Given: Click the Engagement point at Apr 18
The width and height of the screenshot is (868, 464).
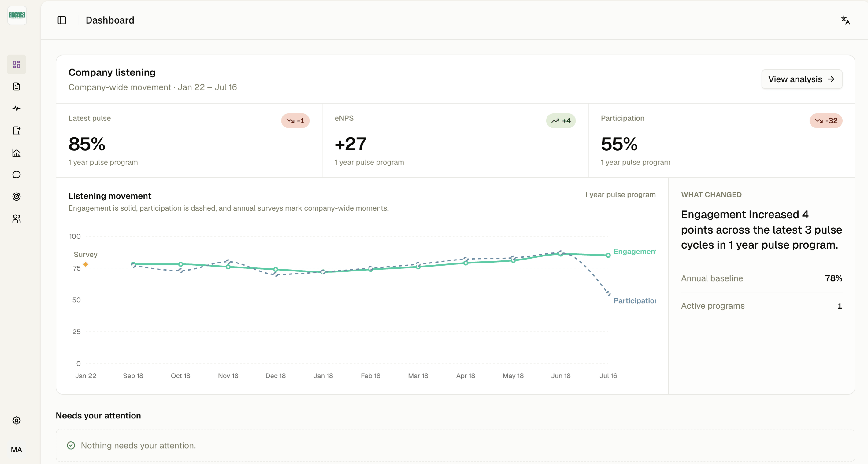Looking at the screenshot, I should tap(466, 263).
